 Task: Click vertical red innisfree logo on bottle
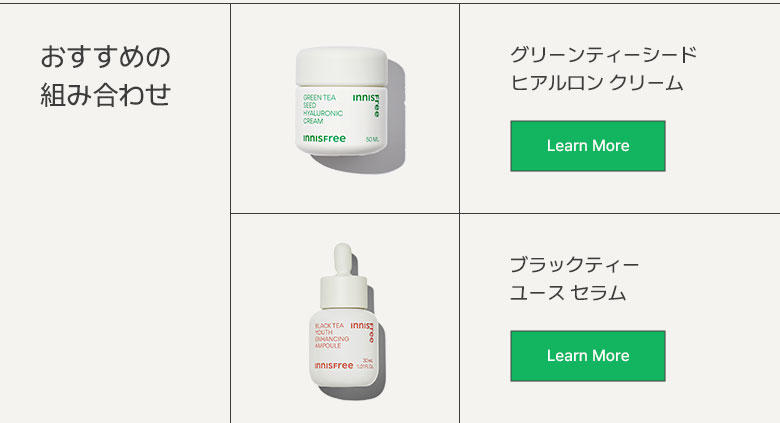click(x=362, y=330)
